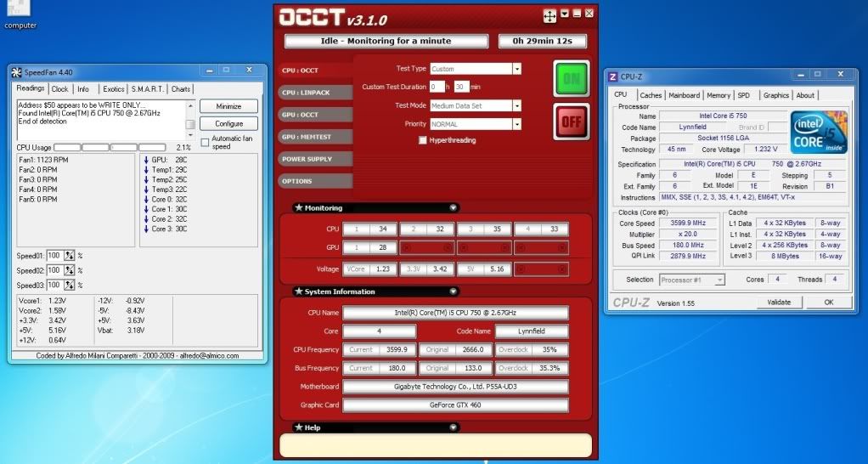
Task: Click the Configure button in SpeedFan
Action: tap(228, 124)
